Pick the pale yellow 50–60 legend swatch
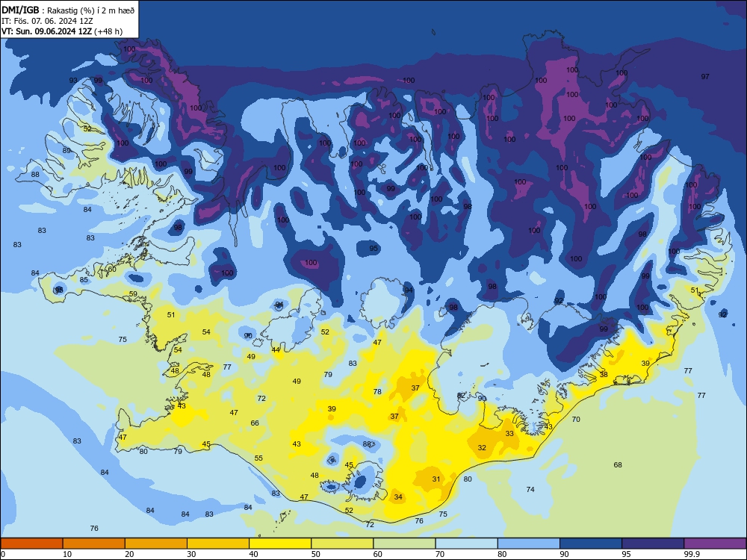Screen dimensions: 747x560 tap(343, 544)
